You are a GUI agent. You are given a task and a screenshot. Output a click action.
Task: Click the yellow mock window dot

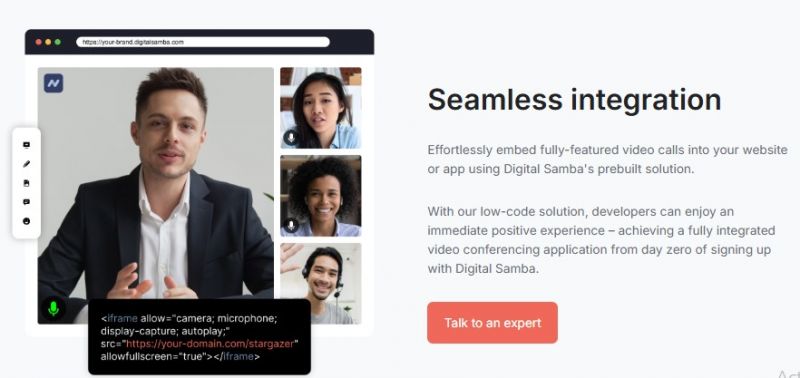click(x=48, y=42)
